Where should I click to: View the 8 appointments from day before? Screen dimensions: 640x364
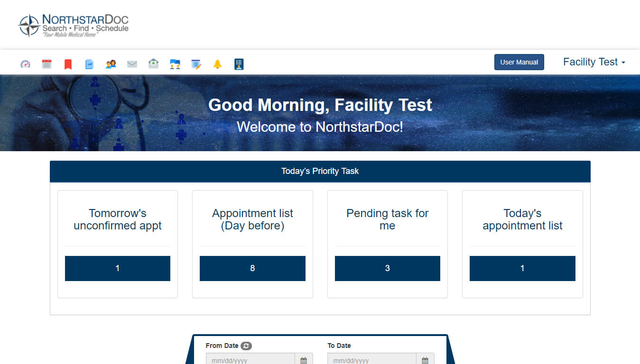(x=252, y=268)
